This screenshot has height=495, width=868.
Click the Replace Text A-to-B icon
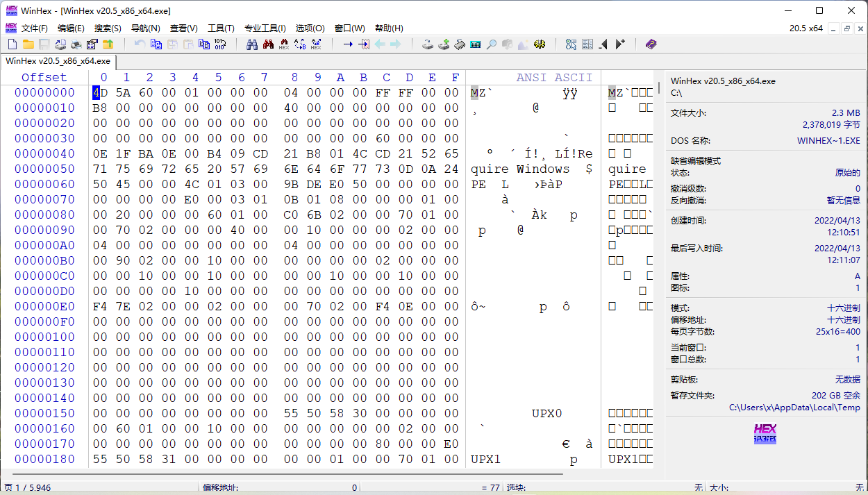pyautogui.click(x=300, y=44)
